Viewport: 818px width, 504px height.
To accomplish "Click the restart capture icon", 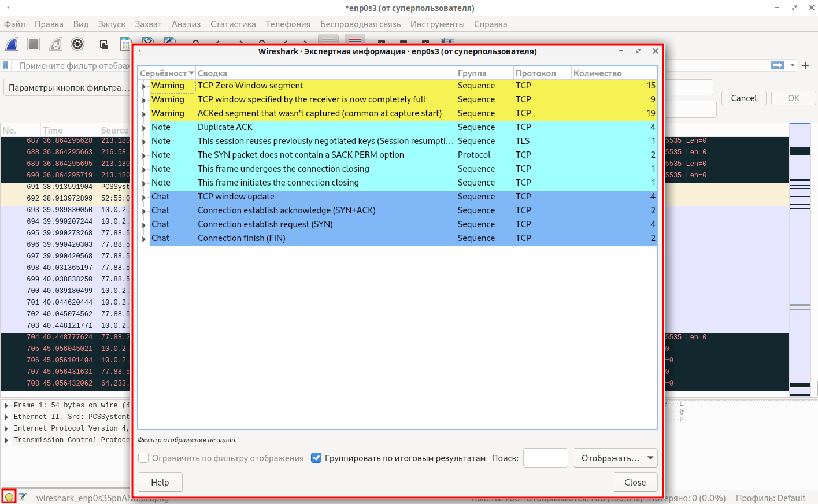I will (55, 44).
